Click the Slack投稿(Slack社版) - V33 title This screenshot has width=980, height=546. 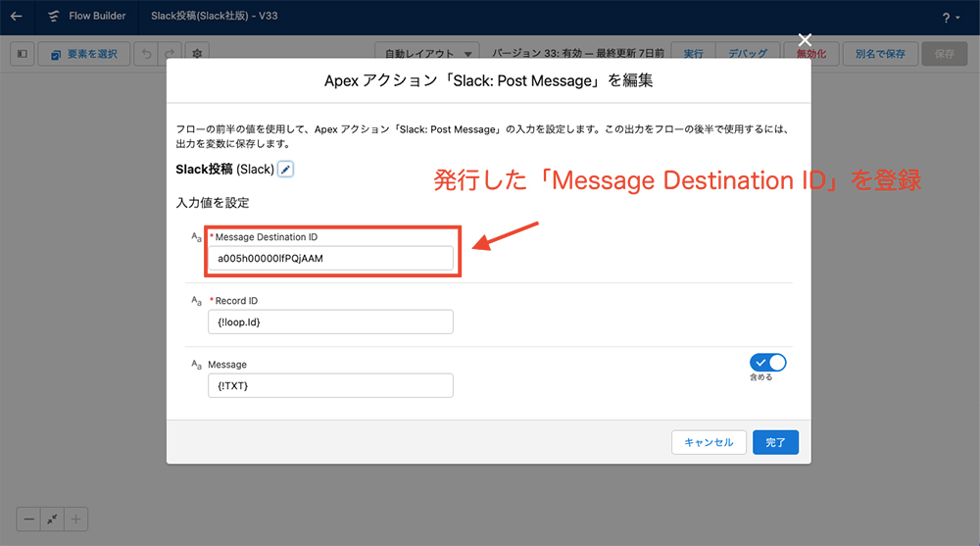tap(215, 16)
